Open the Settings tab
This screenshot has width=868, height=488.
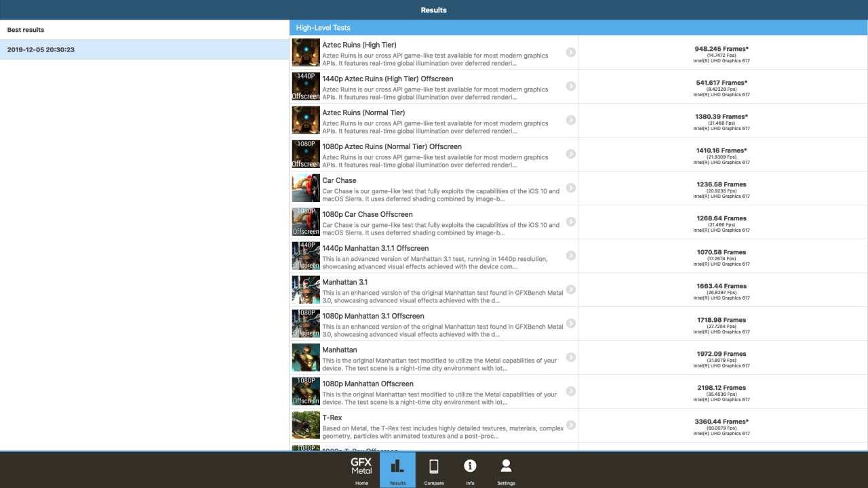[506, 470]
